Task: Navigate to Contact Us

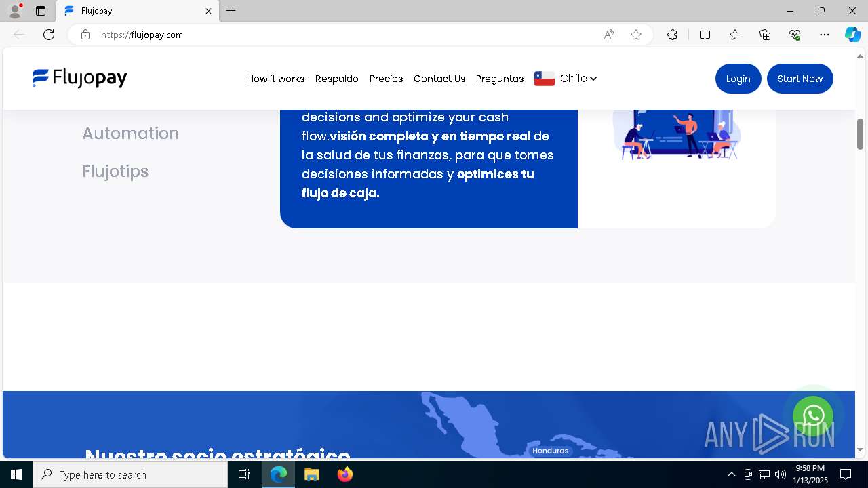Action: click(439, 79)
